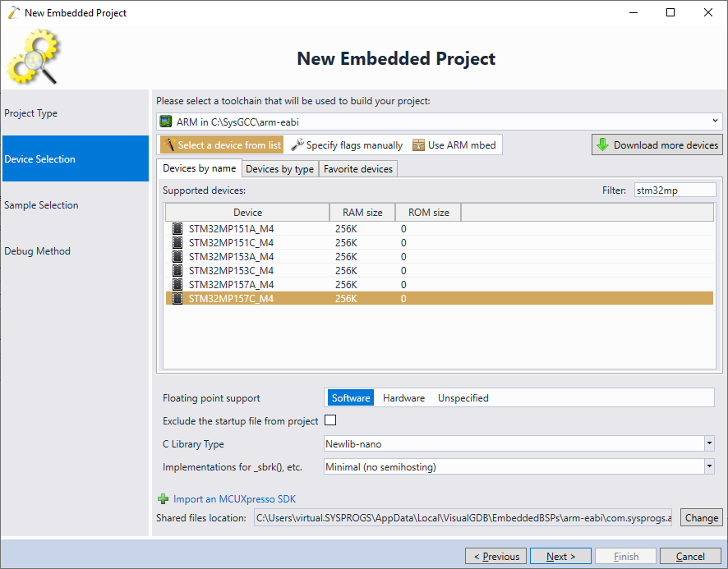The image size is (728, 569).
Task: Select the STM32MP157A_M4 device row
Action: tap(440, 284)
